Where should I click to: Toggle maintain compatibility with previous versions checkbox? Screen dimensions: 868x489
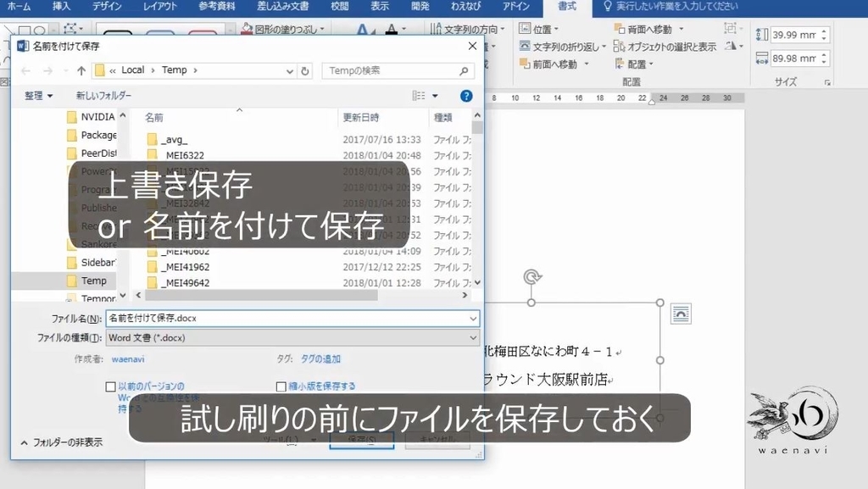tap(111, 386)
